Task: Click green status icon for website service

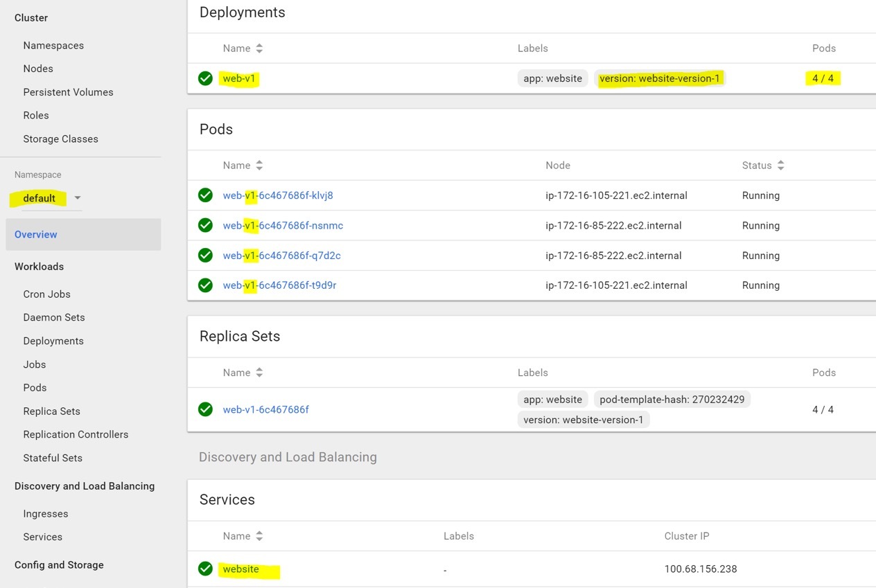Action: pyautogui.click(x=205, y=569)
